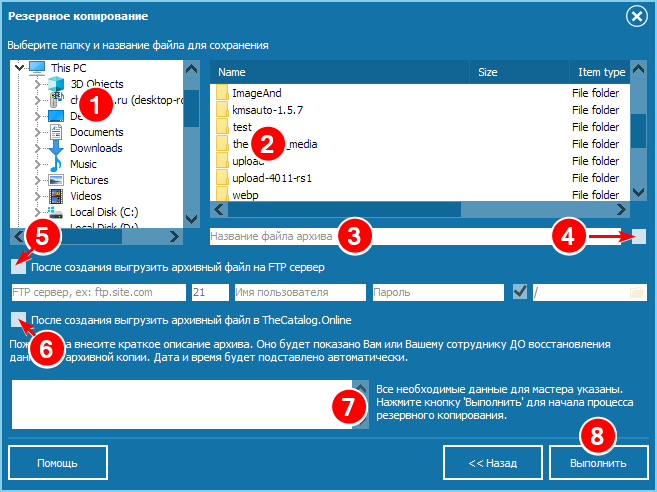The image size is (657, 492).
Task: Click the kmsauto-1.5.7 folder icon
Action: (x=222, y=110)
